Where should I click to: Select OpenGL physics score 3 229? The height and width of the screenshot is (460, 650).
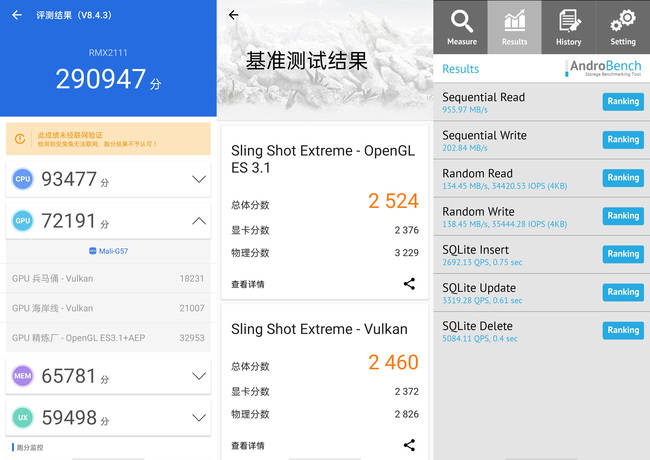pos(406,253)
